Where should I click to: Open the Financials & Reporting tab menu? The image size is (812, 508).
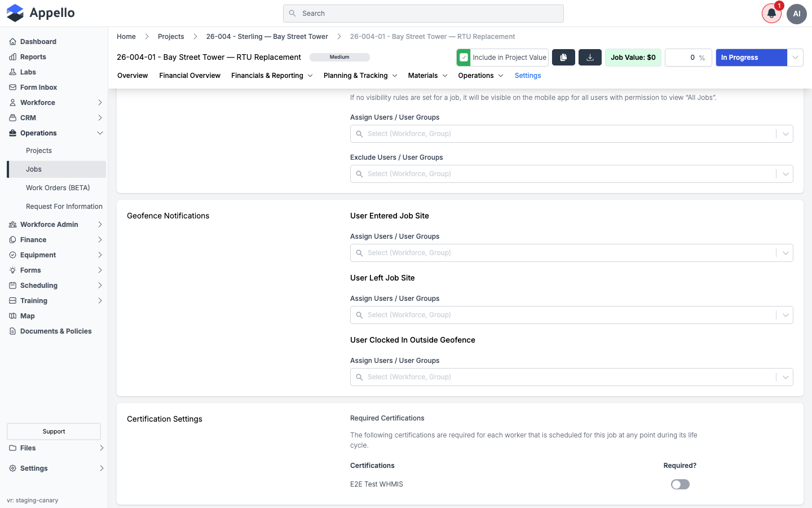tap(272, 76)
